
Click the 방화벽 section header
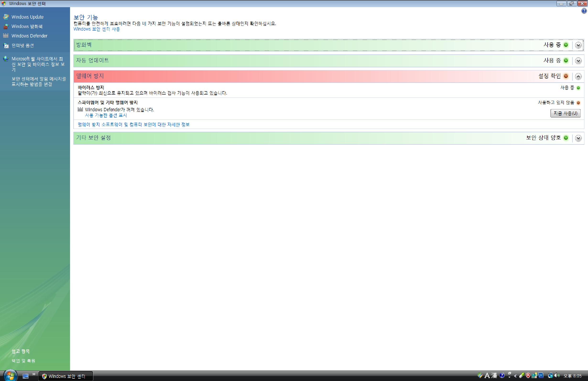pos(329,45)
